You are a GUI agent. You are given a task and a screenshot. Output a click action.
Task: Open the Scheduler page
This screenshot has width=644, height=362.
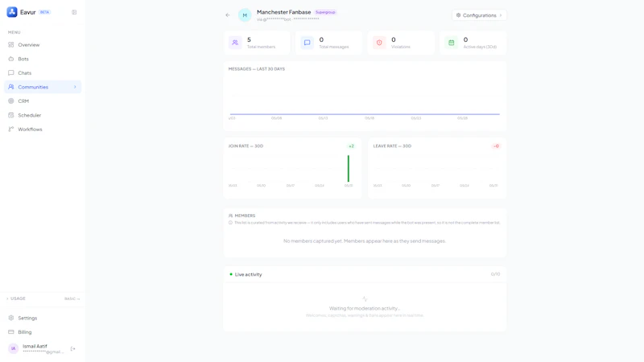click(43, 115)
